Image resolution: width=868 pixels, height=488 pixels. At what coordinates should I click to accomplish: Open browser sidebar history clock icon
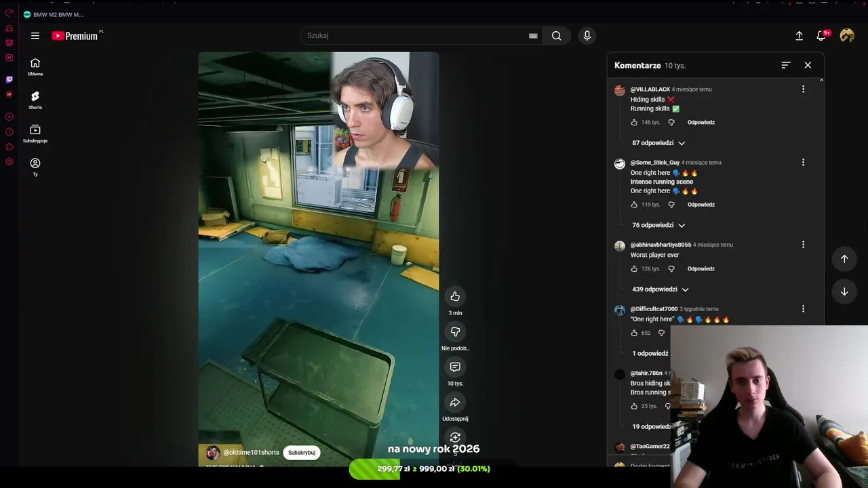point(9,131)
